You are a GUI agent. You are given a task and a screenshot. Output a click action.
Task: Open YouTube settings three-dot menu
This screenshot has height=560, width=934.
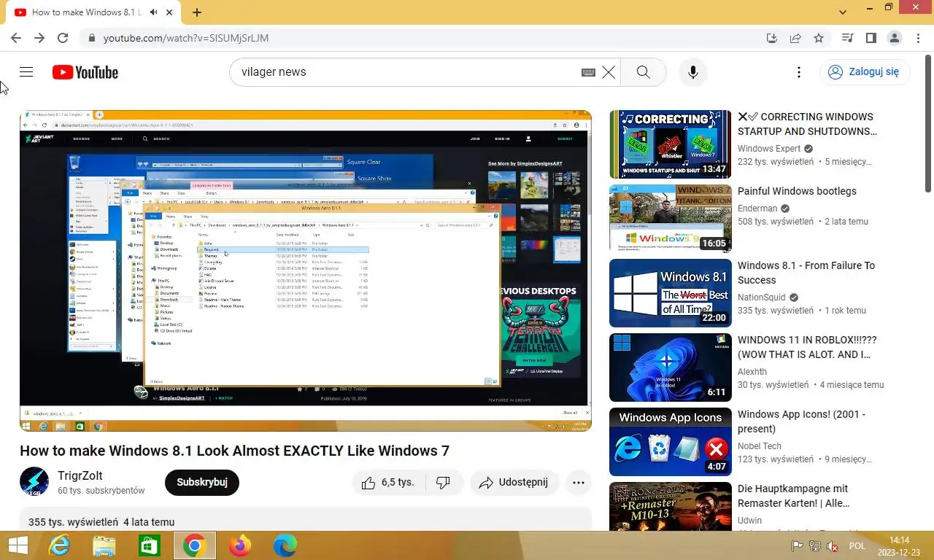799,72
